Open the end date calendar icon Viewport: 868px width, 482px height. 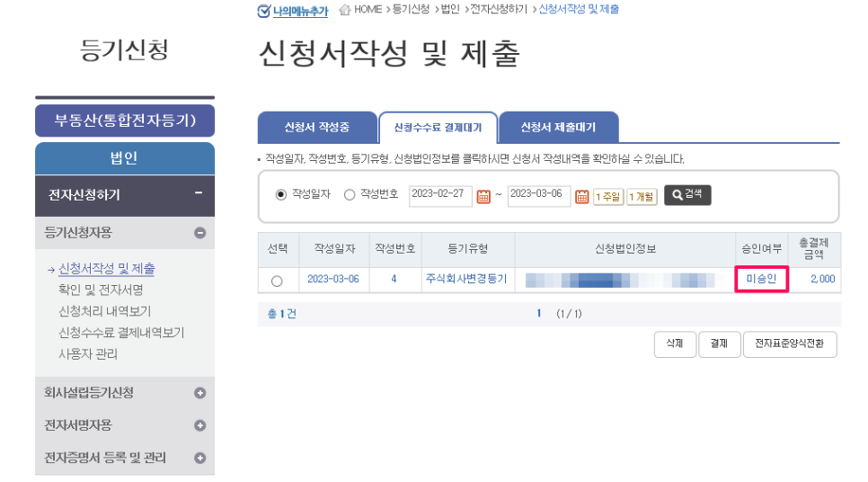click(581, 196)
